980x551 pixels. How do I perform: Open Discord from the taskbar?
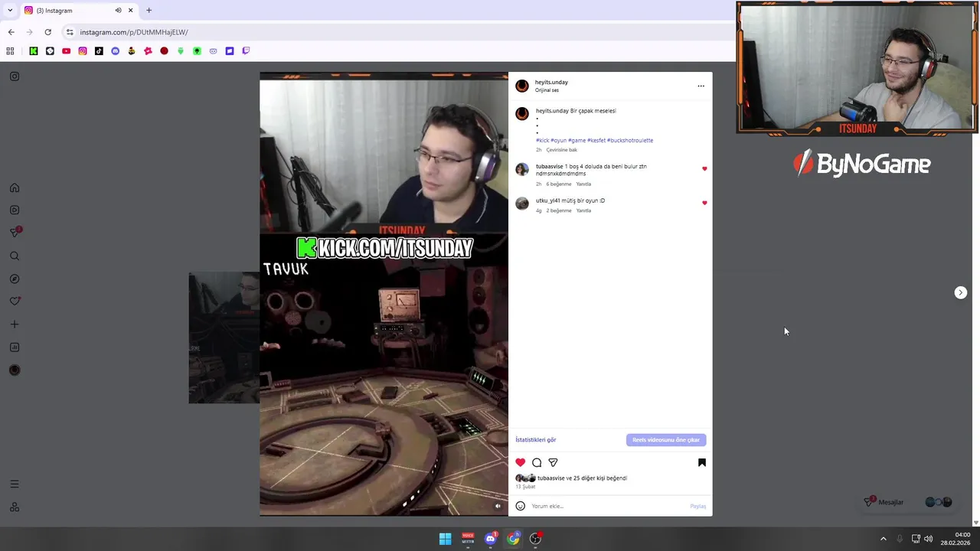(491, 539)
